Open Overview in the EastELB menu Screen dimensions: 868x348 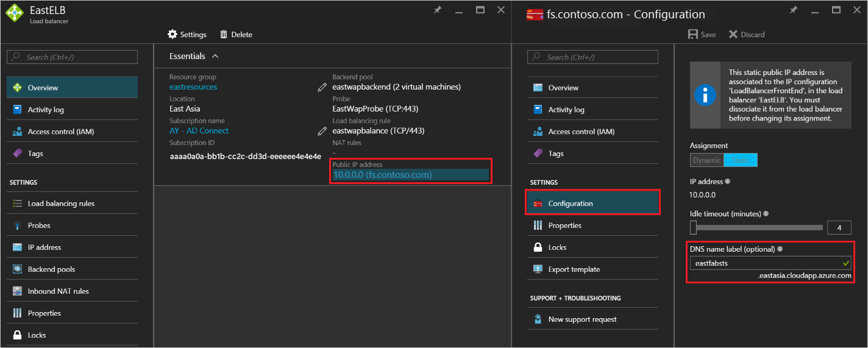pyautogui.click(x=72, y=87)
